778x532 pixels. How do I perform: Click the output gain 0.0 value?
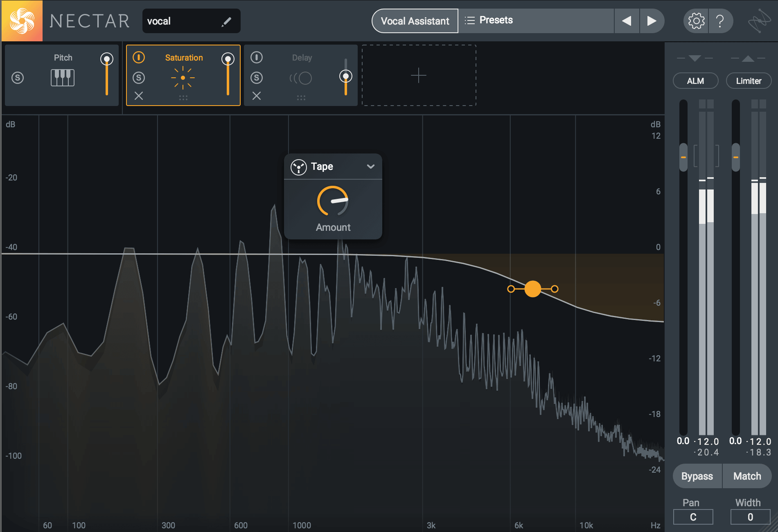pos(735,441)
